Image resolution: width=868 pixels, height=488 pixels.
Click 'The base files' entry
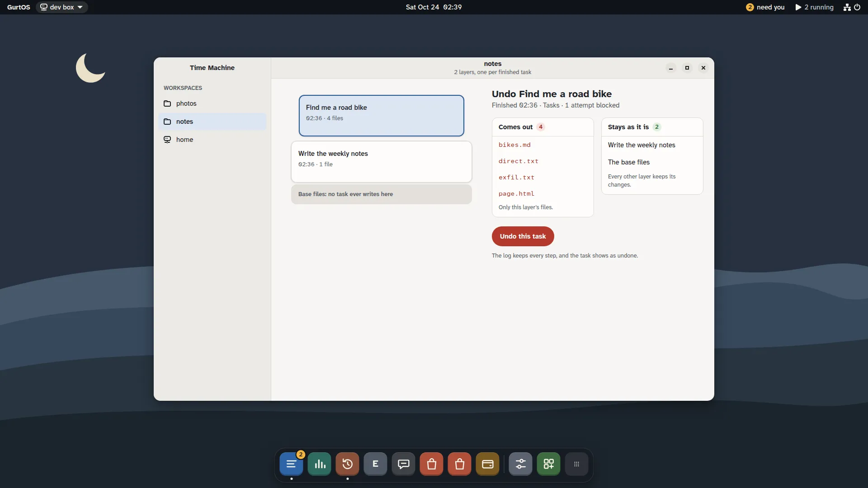click(x=629, y=162)
